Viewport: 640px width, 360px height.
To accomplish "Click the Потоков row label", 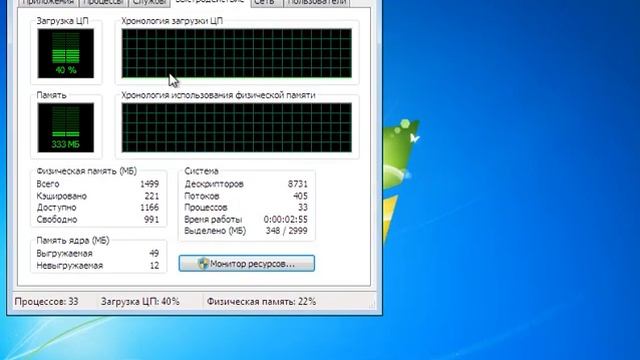I will coord(202,196).
